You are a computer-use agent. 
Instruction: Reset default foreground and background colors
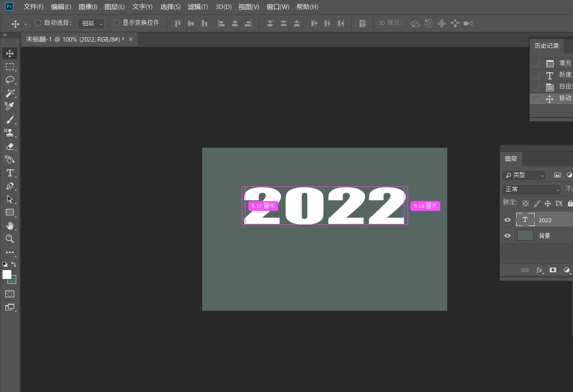5,264
